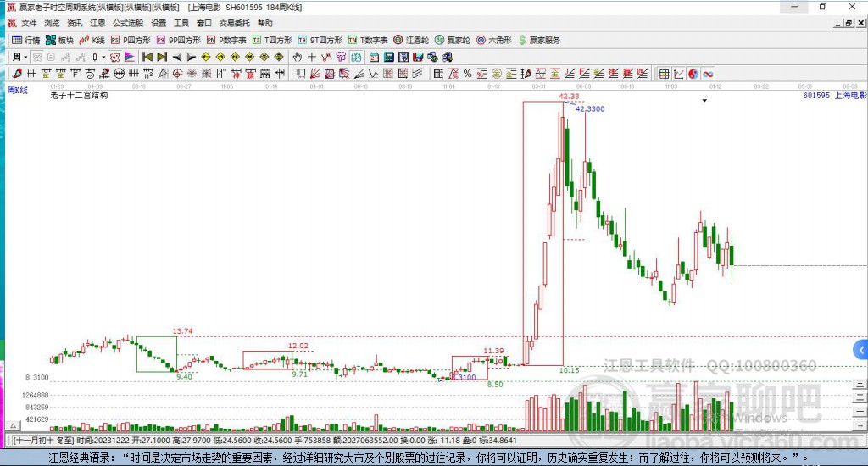Select the crosshair plus cursor tool
Viewport: 868px width, 466px height.
(x=312, y=57)
